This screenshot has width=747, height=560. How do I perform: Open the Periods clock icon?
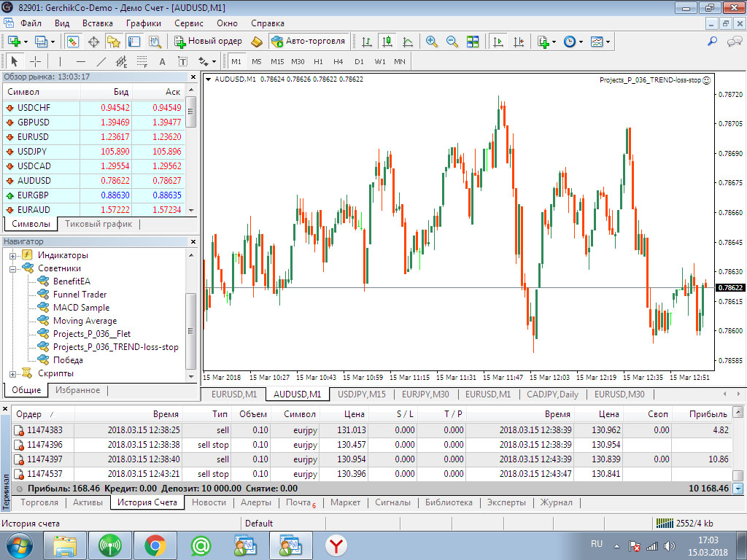(570, 42)
